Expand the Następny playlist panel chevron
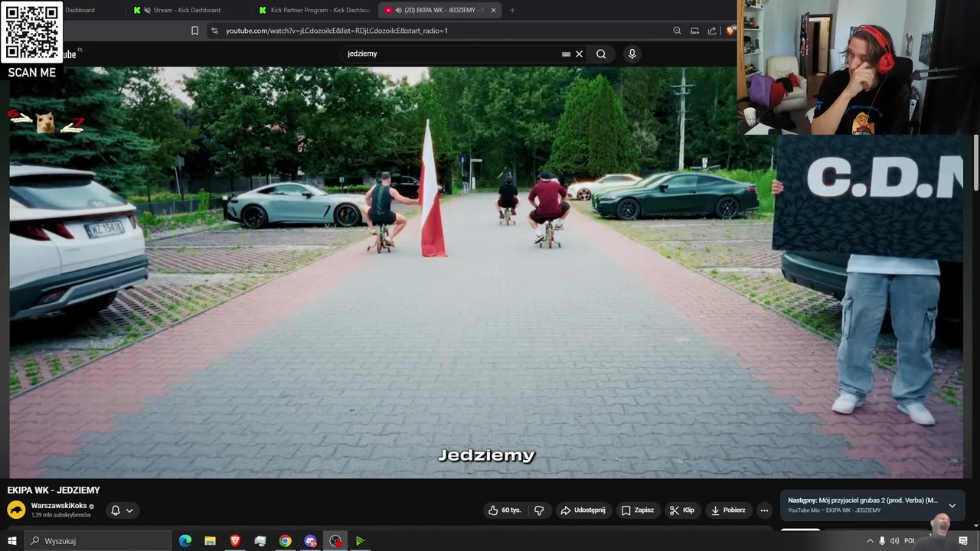980x551 pixels. [952, 505]
